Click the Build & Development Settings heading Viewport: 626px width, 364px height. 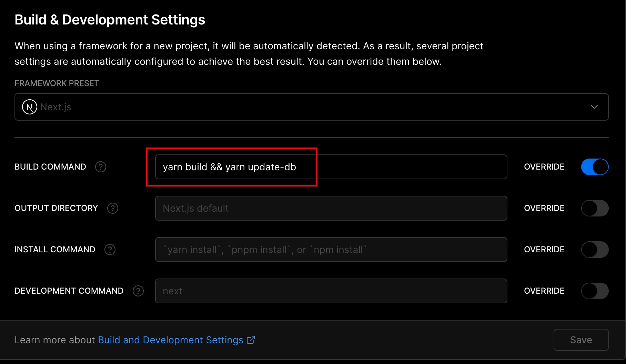(x=110, y=20)
